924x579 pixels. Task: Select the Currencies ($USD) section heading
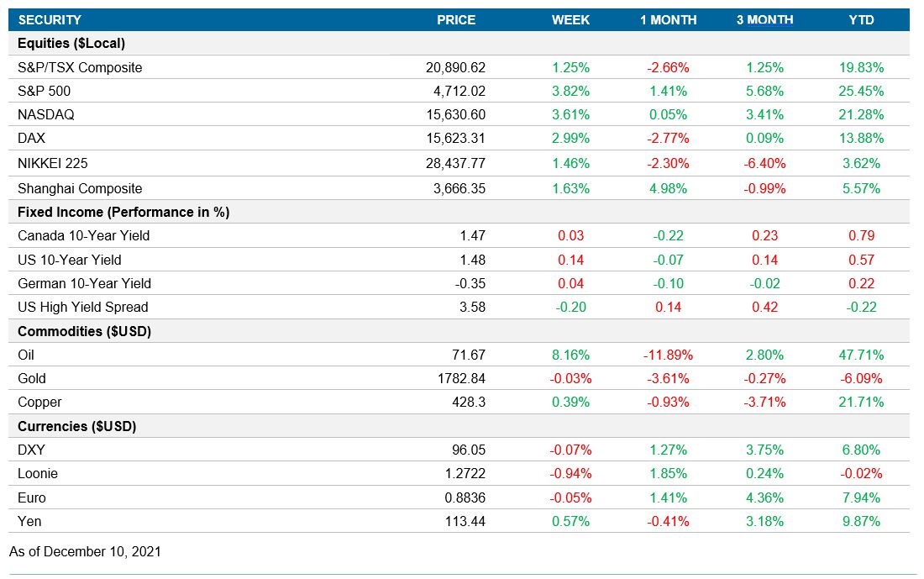tap(77, 426)
